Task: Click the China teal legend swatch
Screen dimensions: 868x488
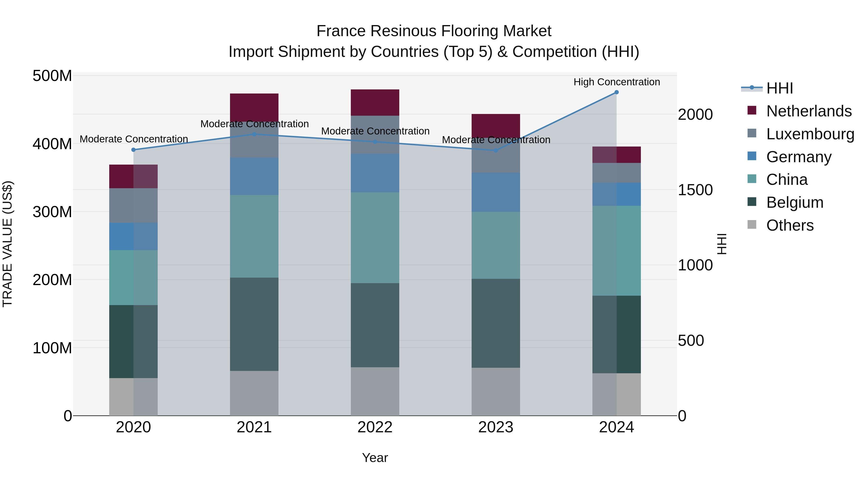Action: [752, 179]
